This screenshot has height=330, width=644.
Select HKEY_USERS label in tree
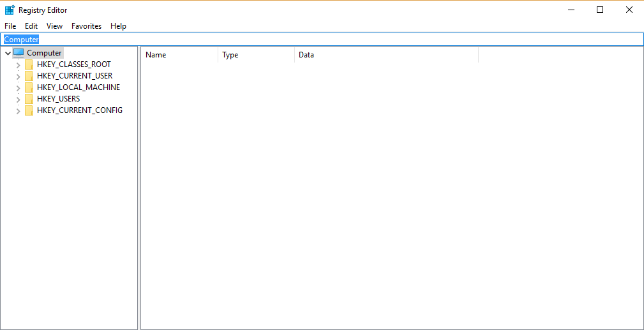(x=58, y=99)
